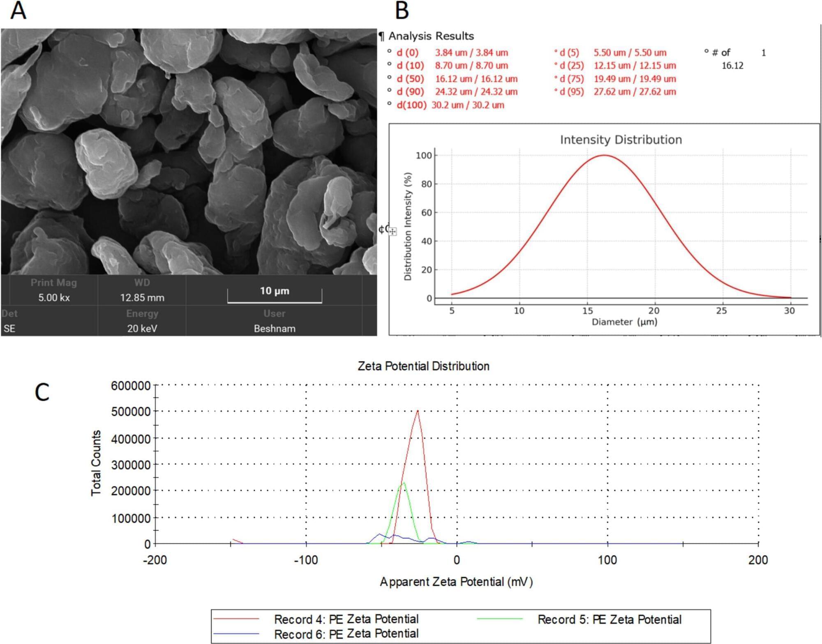The height and width of the screenshot is (644, 822).
Task: Click the pilcrow mark before Analysis Results
Action: (382, 37)
